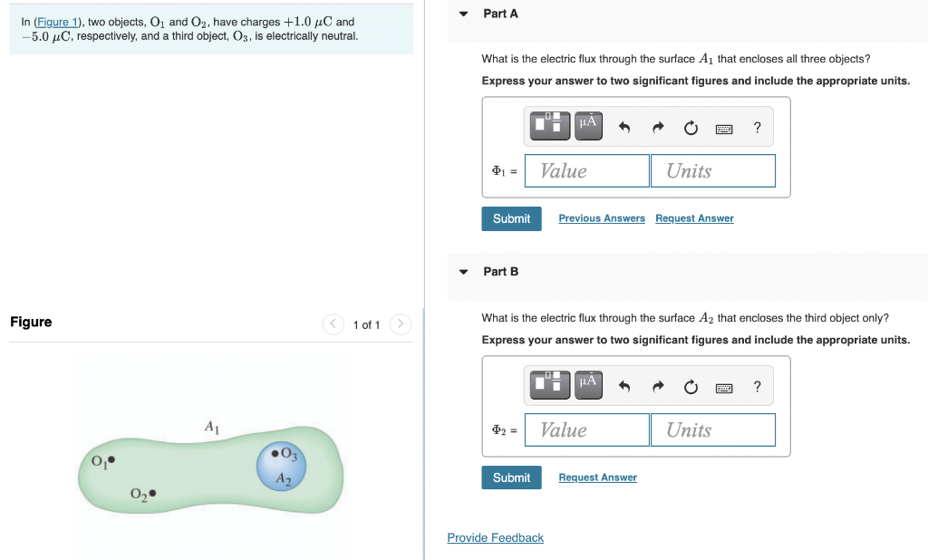The image size is (928, 560).
Task: Open the units template icon in Part A toolbar
Action: tap(549, 125)
